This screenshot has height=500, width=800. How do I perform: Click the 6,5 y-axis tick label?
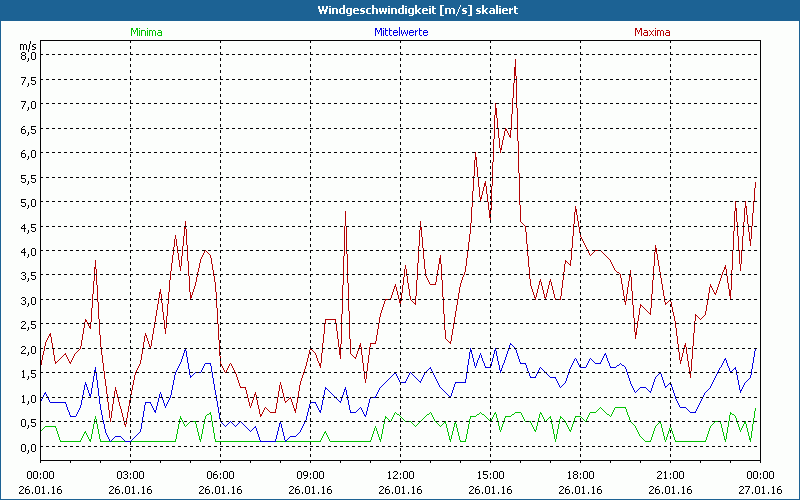[x=28, y=129]
